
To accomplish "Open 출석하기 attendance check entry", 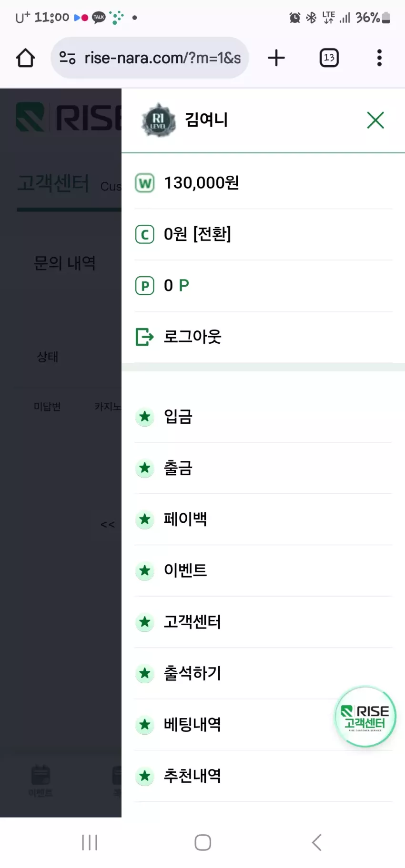I will coord(263,674).
